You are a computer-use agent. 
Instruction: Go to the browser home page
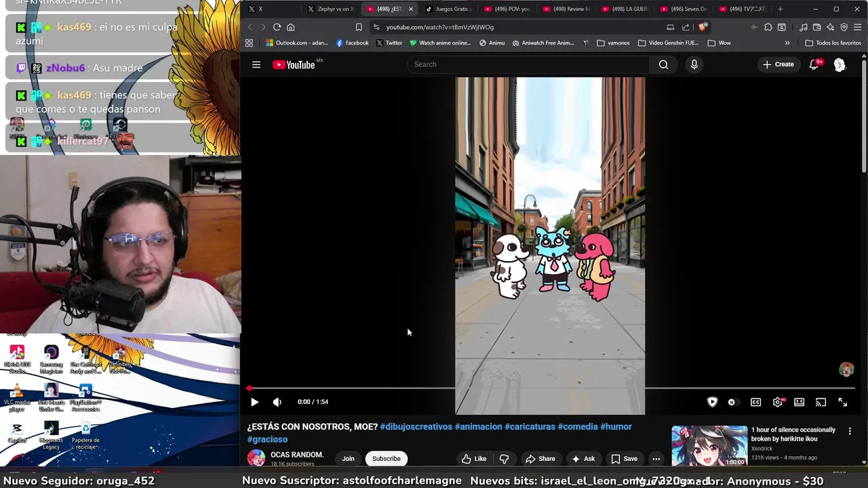tap(290, 27)
